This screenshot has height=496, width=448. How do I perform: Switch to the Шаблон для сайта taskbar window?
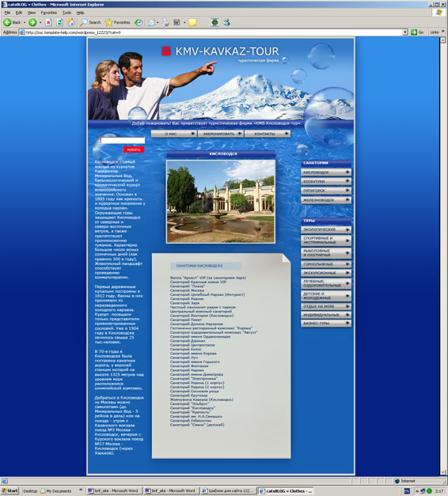click(228, 490)
